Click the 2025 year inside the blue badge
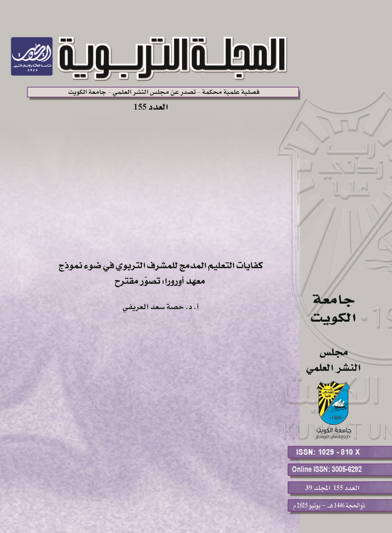 pyautogui.click(x=32, y=71)
